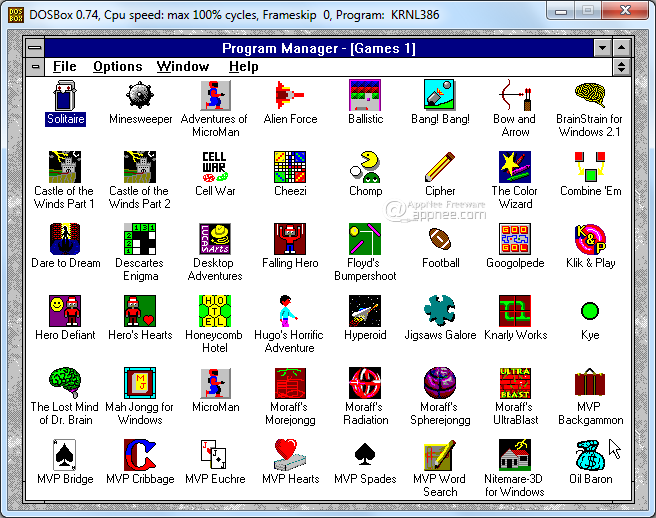Click the Cell War icon
Screen dimensions: 656x518
click(215, 167)
